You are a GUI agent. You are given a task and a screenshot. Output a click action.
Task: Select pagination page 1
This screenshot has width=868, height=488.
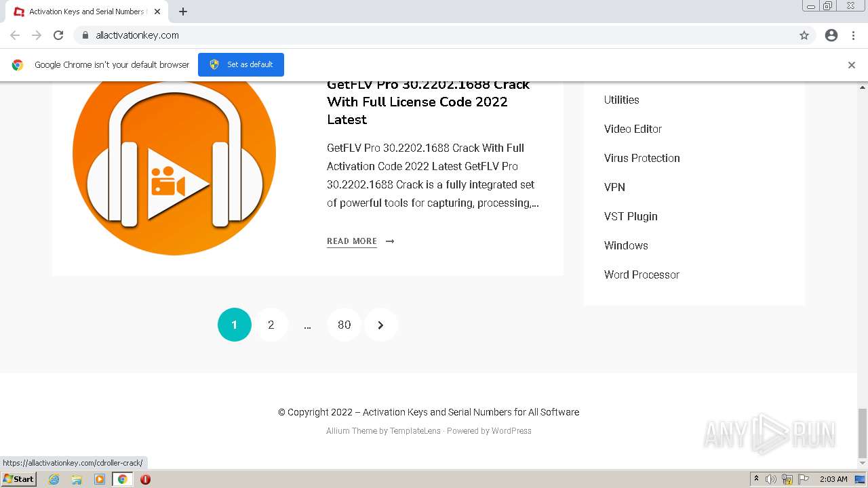235,325
